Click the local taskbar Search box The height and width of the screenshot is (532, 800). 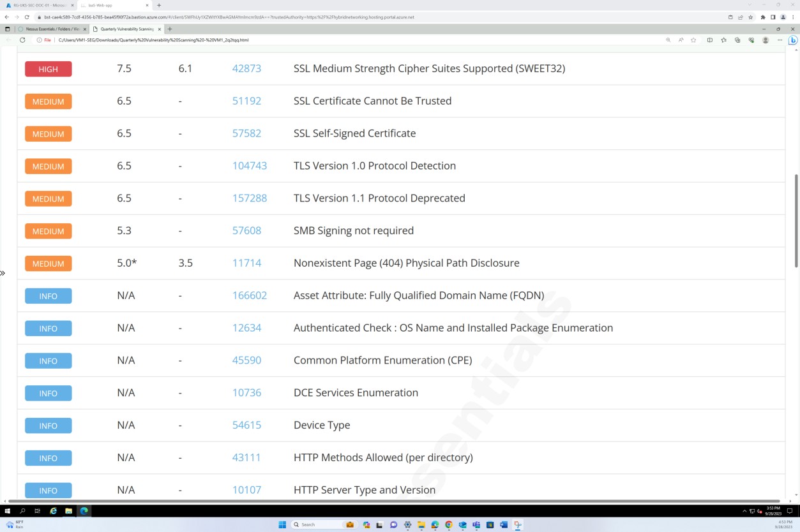(324, 524)
